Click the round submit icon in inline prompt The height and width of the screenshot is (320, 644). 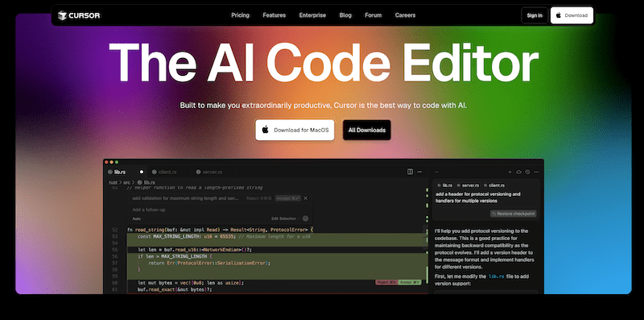click(305, 218)
